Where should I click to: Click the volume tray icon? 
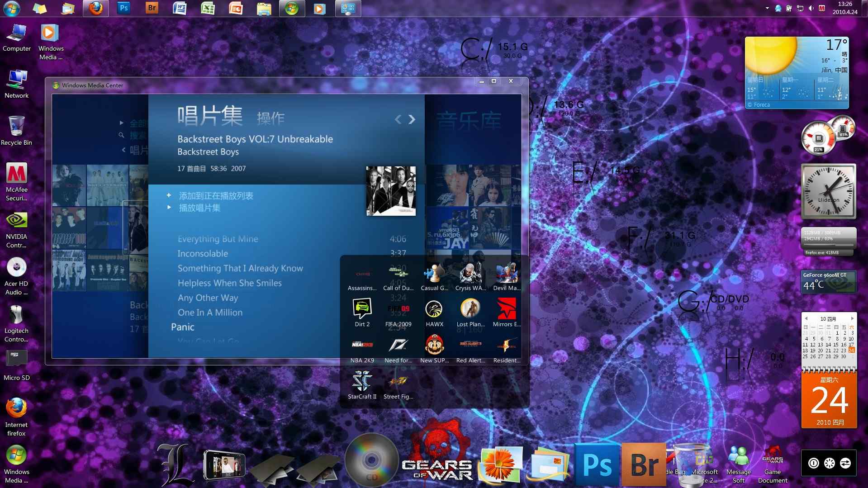coord(811,8)
